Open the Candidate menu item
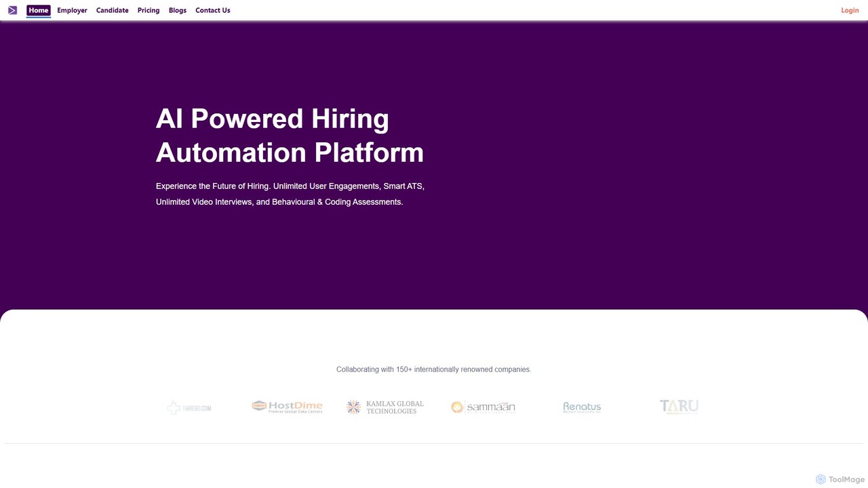This screenshot has width=868, height=488. coord(113,10)
